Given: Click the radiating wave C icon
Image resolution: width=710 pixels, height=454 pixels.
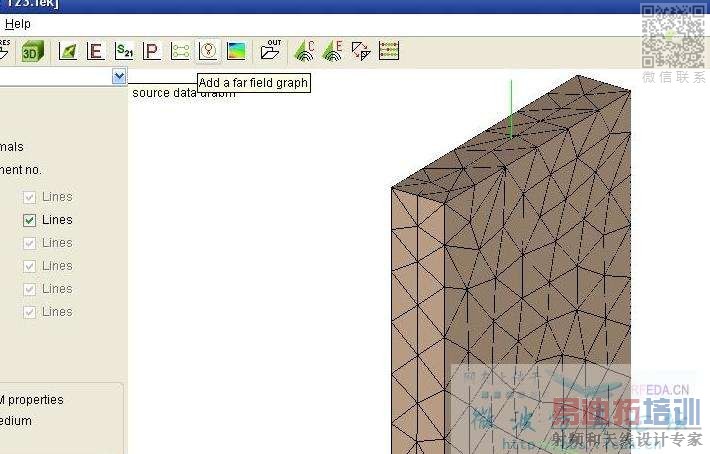Looking at the screenshot, I should (x=304, y=51).
